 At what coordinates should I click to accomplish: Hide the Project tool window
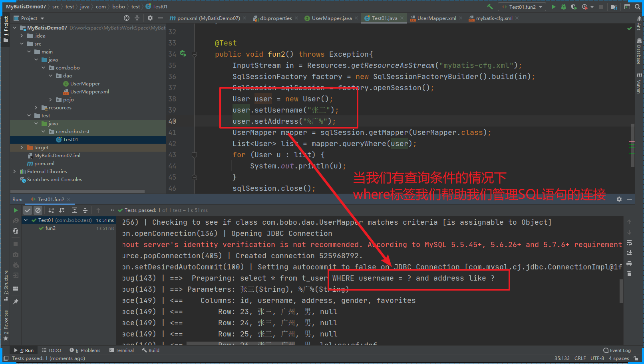[x=161, y=18]
